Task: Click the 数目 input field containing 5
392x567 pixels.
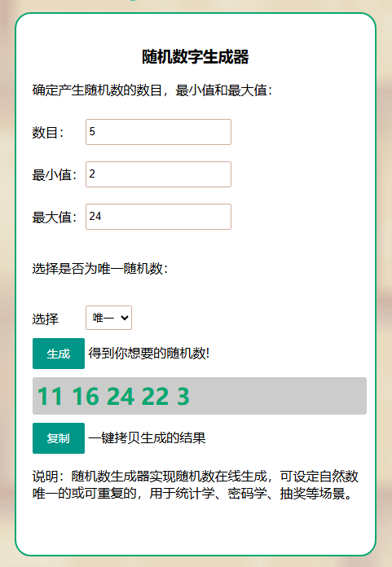Action: point(158,132)
